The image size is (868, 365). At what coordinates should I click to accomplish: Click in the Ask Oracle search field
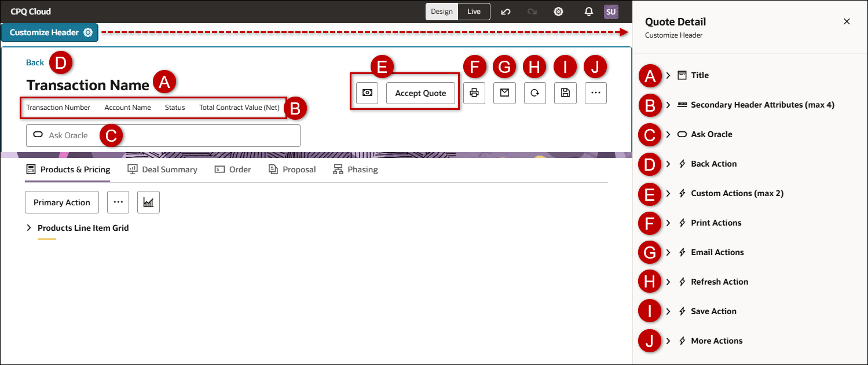click(x=163, y=135)
